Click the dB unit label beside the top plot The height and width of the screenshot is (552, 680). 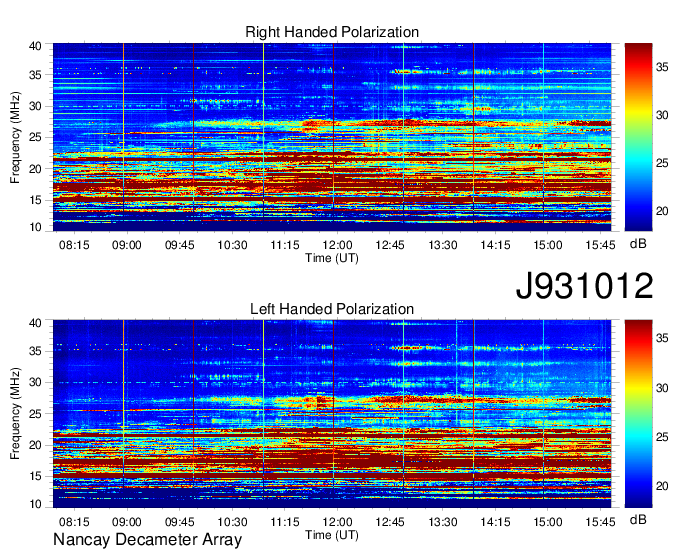click(638, 244)
